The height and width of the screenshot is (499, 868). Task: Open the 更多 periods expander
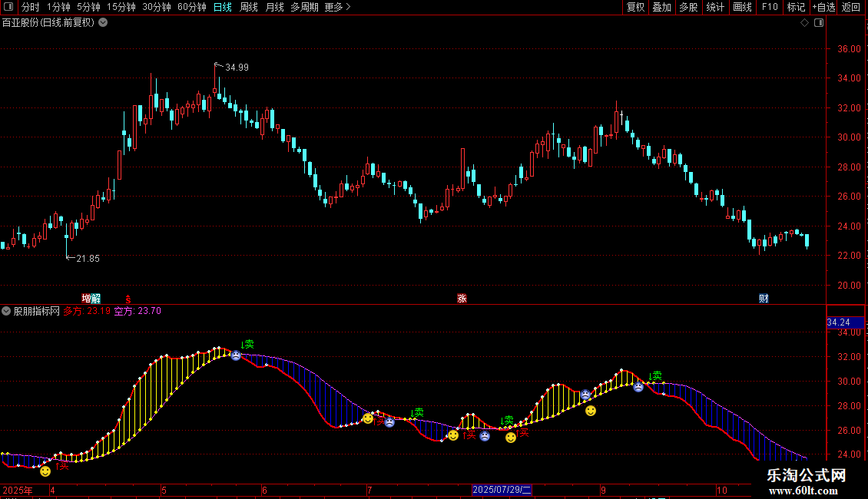click(337, 7)
